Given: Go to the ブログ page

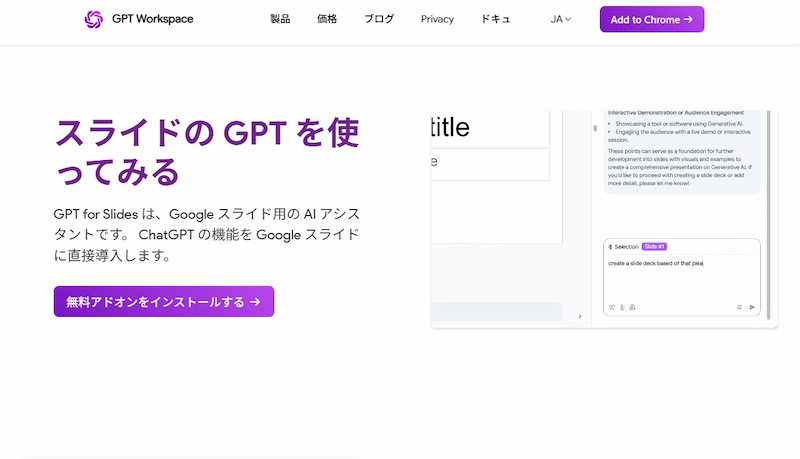Looking at the screenshot, I should pos(379,19).
